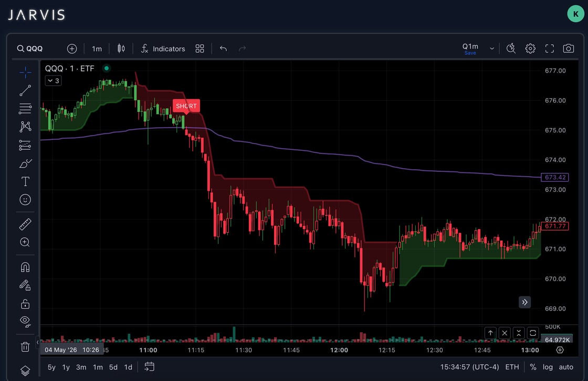Select the 5d date range

(113, 367)
